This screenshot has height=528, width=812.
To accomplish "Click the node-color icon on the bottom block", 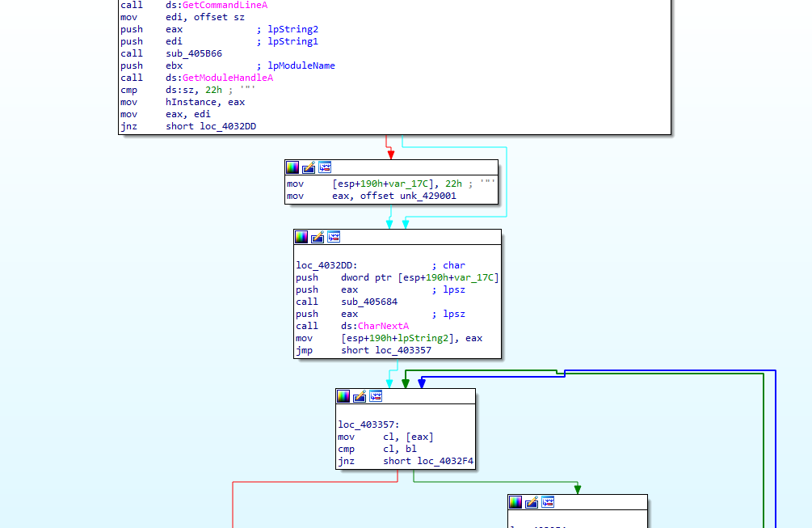I will click(x=515, y=502).
